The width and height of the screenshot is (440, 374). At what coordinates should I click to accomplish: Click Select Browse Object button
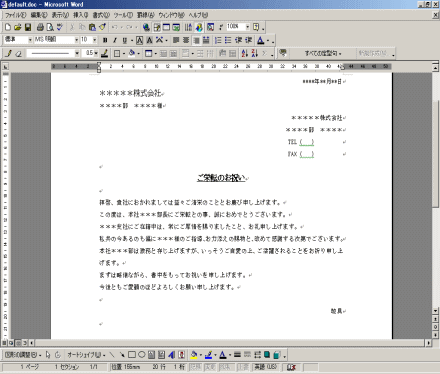pos(435,327)
